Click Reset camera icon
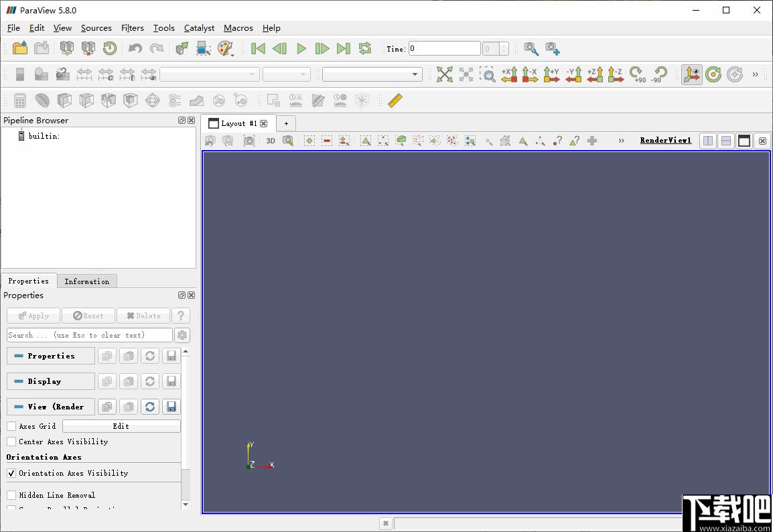The height and width of the screenshot is (532, 773). pos(444,74)
